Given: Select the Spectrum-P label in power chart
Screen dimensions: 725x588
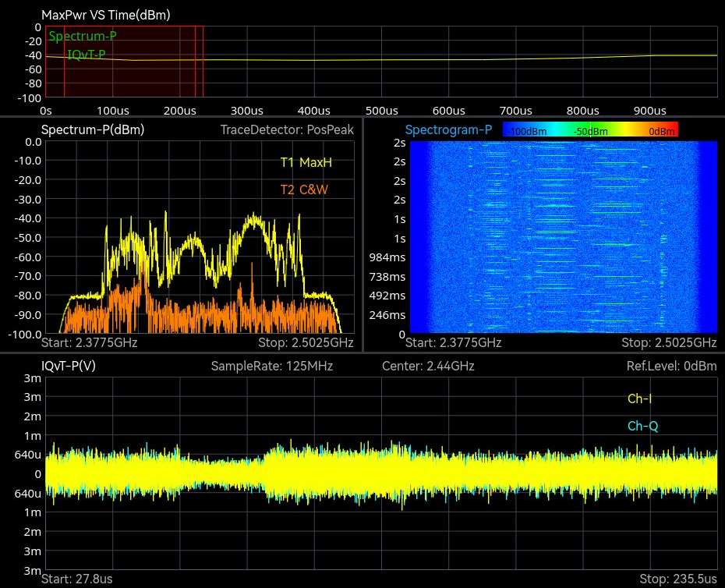Looking at the screenshot, I should tap(83, 36).
